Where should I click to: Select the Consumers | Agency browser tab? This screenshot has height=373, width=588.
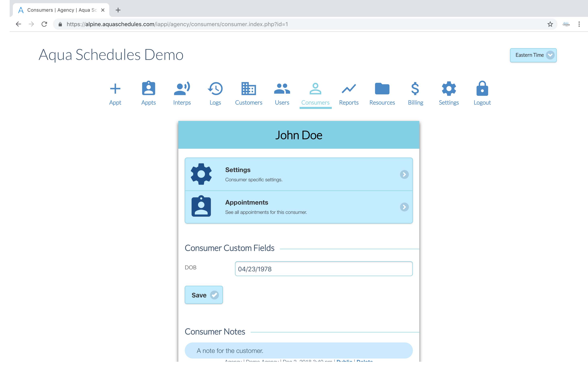[x=61, y=10]
